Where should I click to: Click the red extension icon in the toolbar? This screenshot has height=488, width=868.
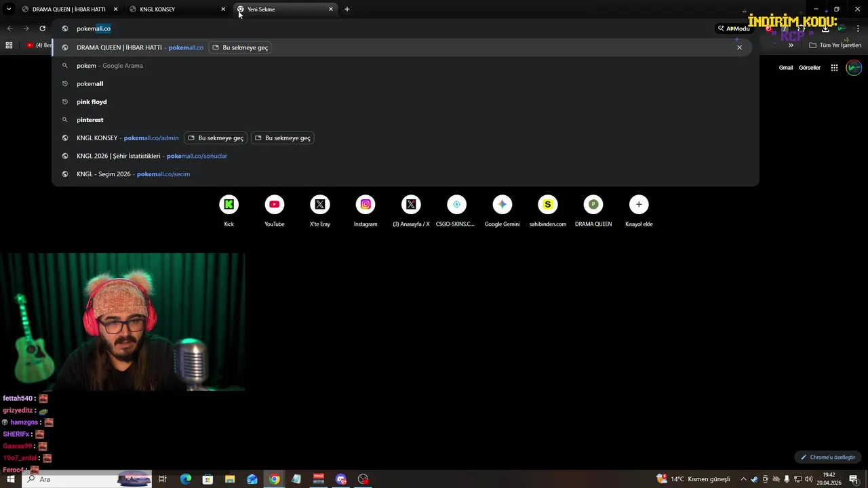(x=768, y=28)
